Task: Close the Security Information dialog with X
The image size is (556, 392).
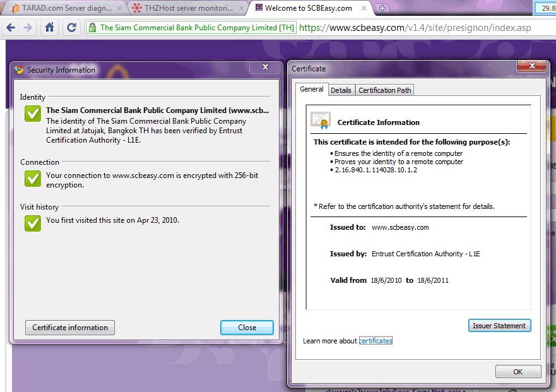Action: pyautogui.click(x=265, y=67)
